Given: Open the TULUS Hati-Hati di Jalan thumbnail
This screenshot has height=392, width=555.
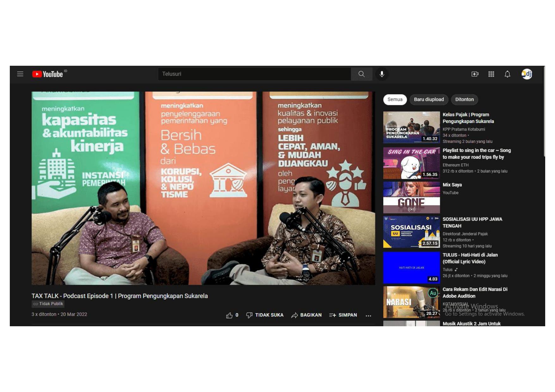Looking at the screenshot, I should [411, 268].
